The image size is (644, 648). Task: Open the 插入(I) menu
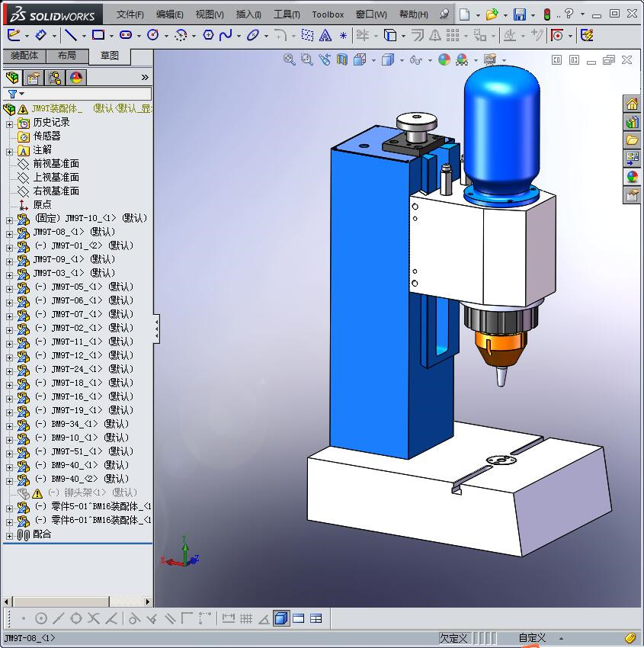(248, 14)
